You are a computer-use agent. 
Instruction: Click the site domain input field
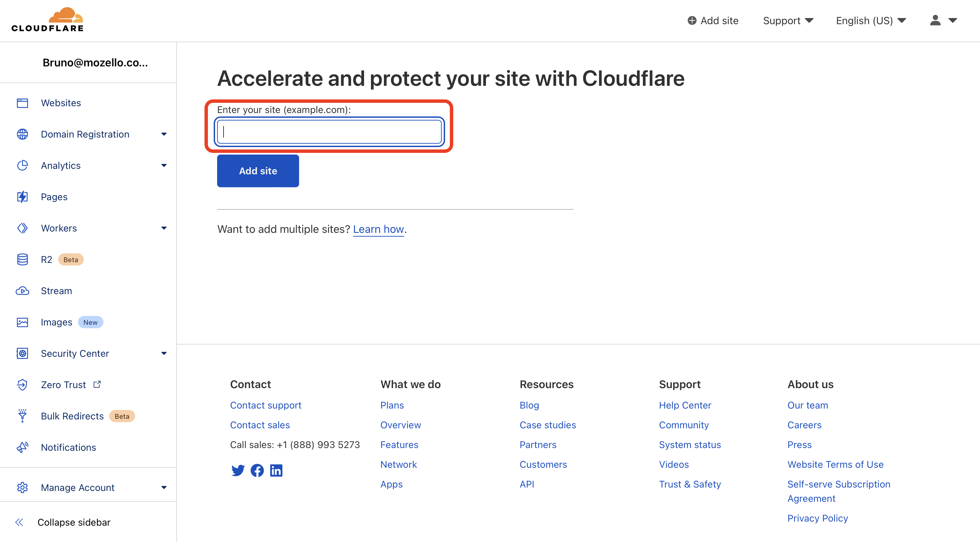(329, 132)
